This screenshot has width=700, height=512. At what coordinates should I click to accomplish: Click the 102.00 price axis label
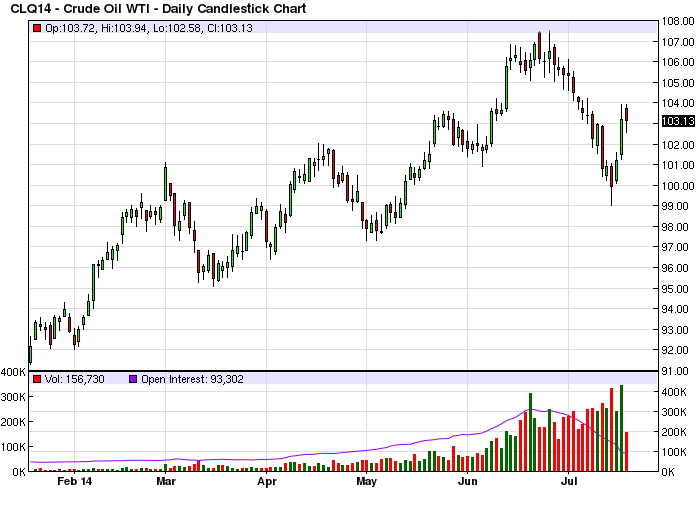pos(678,145)
